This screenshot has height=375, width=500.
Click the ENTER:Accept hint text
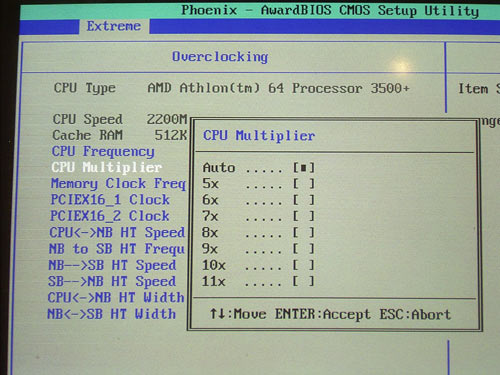pyautogui.click(x=323, y=314)
